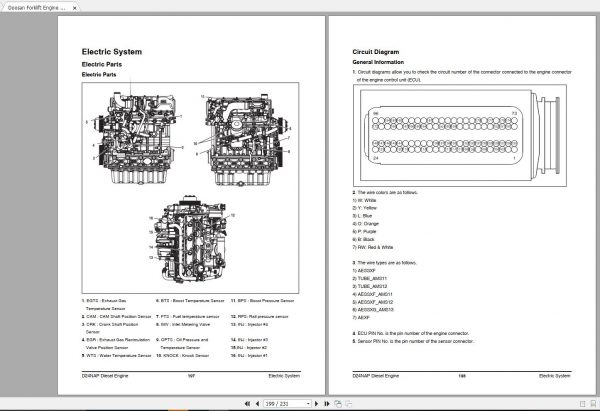Go to the next page
600x411 pixels.
click(316, 404)
